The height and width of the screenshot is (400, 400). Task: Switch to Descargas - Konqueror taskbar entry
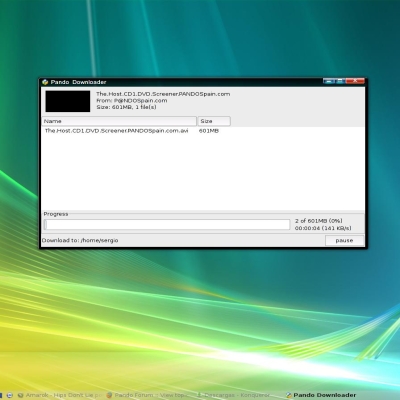(234, 395)
